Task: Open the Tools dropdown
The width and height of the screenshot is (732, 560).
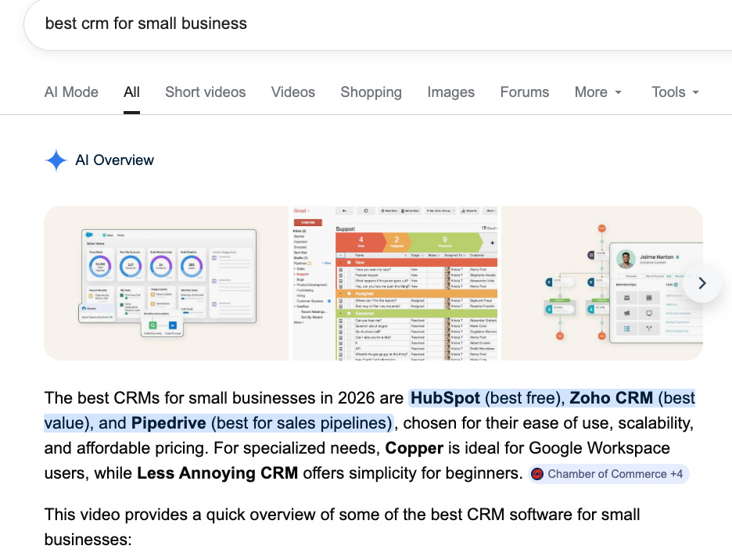Action: pos(675,92)
